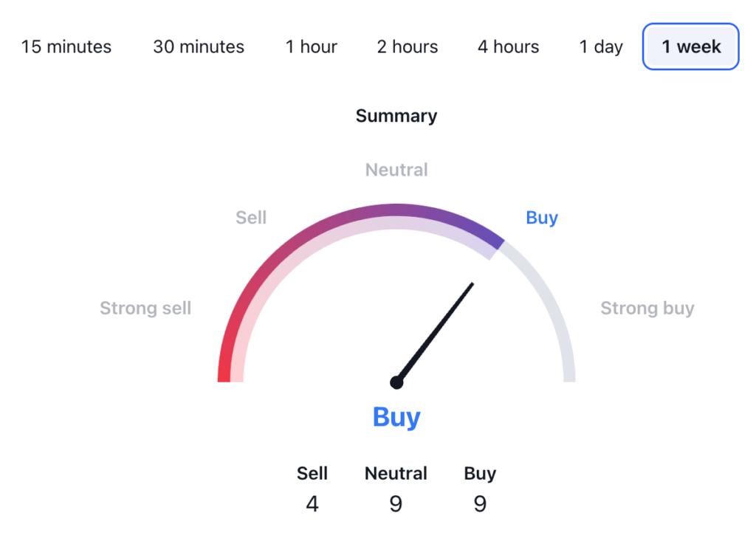Click the Strong sell gauge label
The image size is (756, 538).
coord(145,308)
